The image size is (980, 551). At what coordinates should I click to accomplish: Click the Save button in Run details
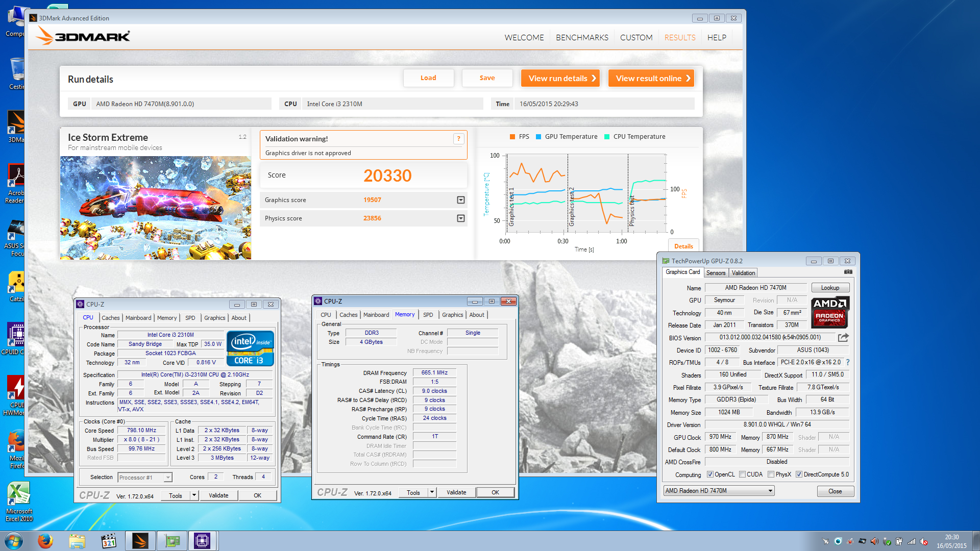click(x=487, y=78)
